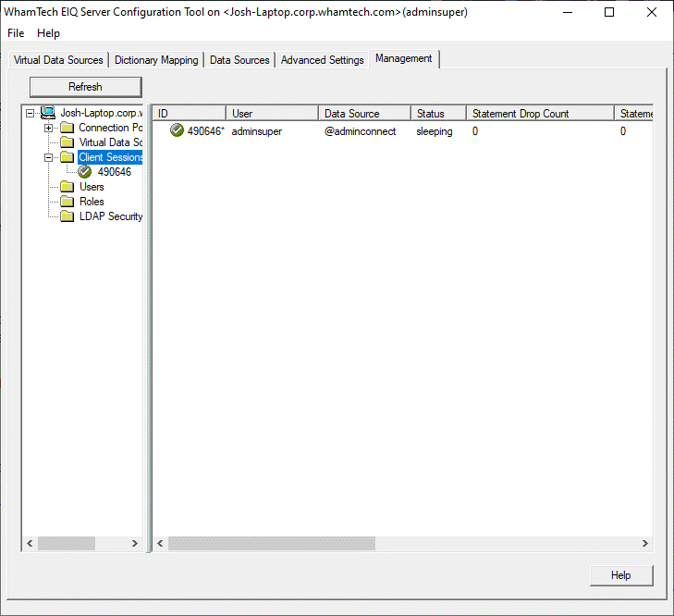Switch to the Advanced Settings tab
Viewport: 674px width, 616px height.
(322, 60)
